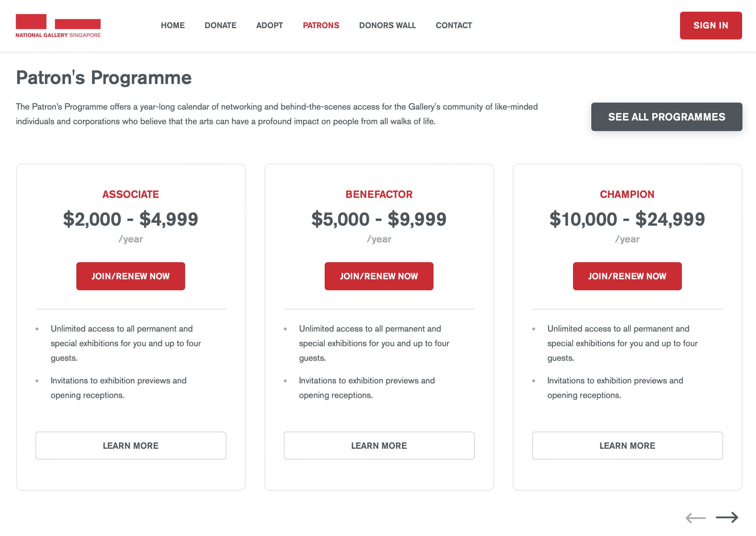
Task: Learn more about Benefactor programme
Action: pyautogui.click(x=379, y=445)
